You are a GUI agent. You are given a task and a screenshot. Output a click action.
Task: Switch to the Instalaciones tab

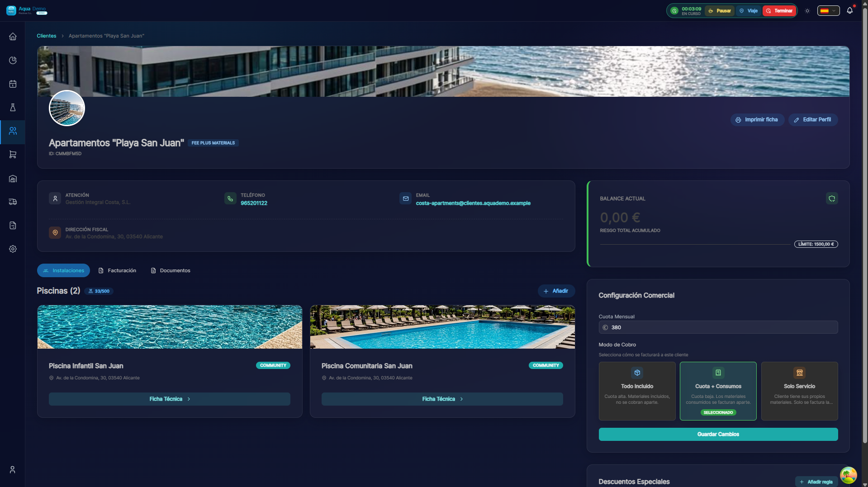click(x=63, y=270)
